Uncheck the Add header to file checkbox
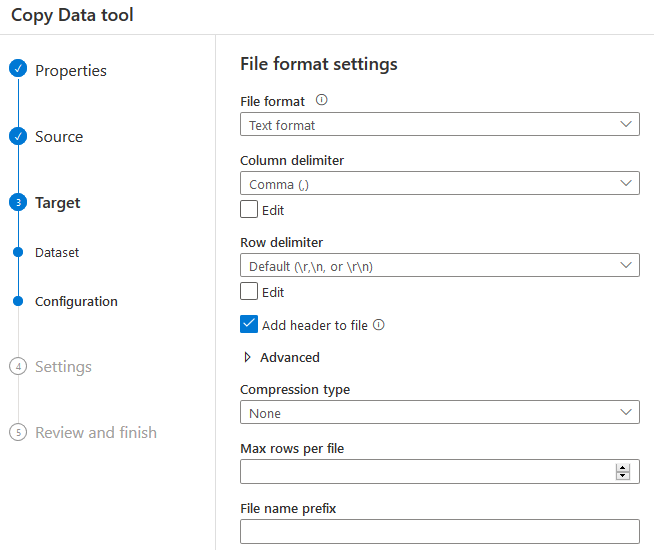Screen dimensions: 654x550 click(249, 325)
